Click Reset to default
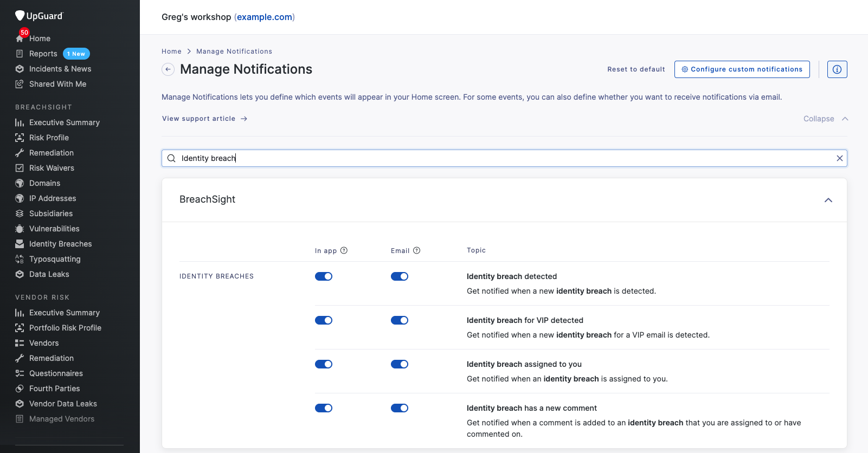Screen dimensions: 868x453 click(636, 69)
